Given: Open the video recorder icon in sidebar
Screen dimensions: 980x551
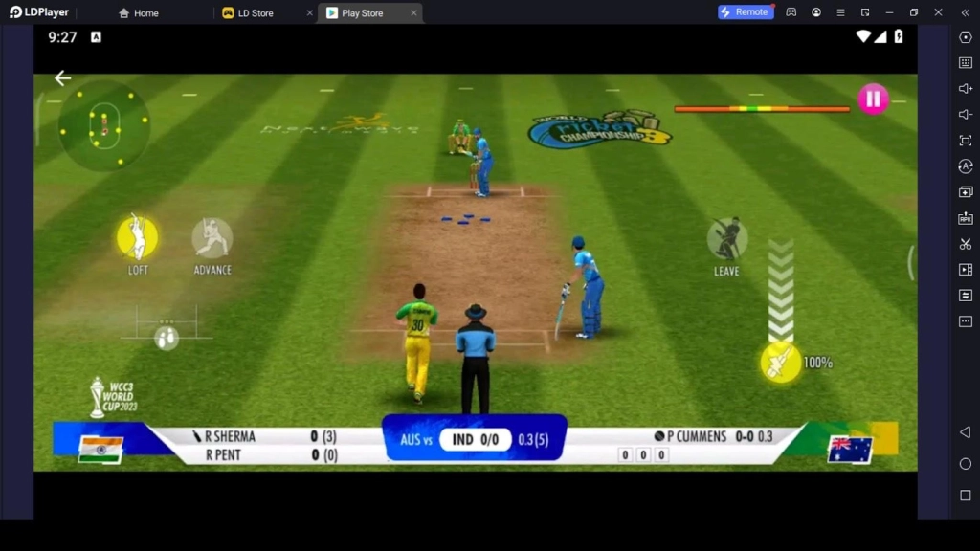Looking at the screenshot, I should click(966, 270).
